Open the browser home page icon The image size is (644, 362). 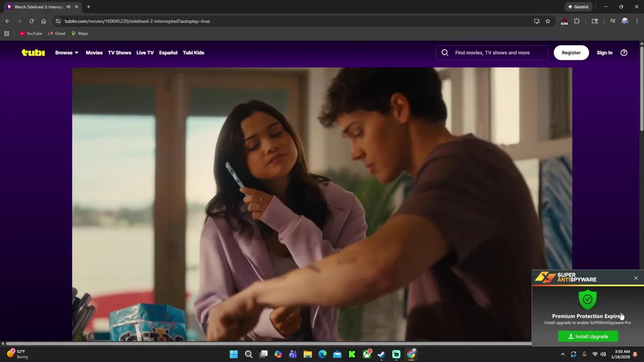tap(44, 21)
